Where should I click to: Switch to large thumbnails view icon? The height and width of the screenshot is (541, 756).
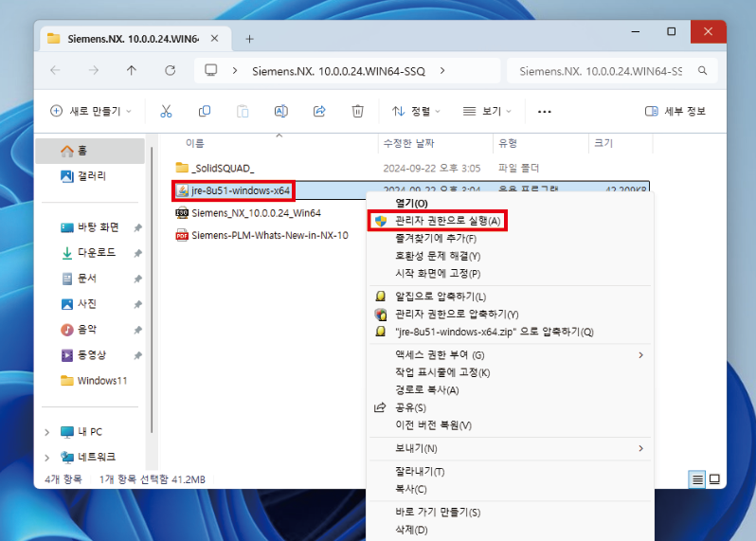[x=714, y=479]
